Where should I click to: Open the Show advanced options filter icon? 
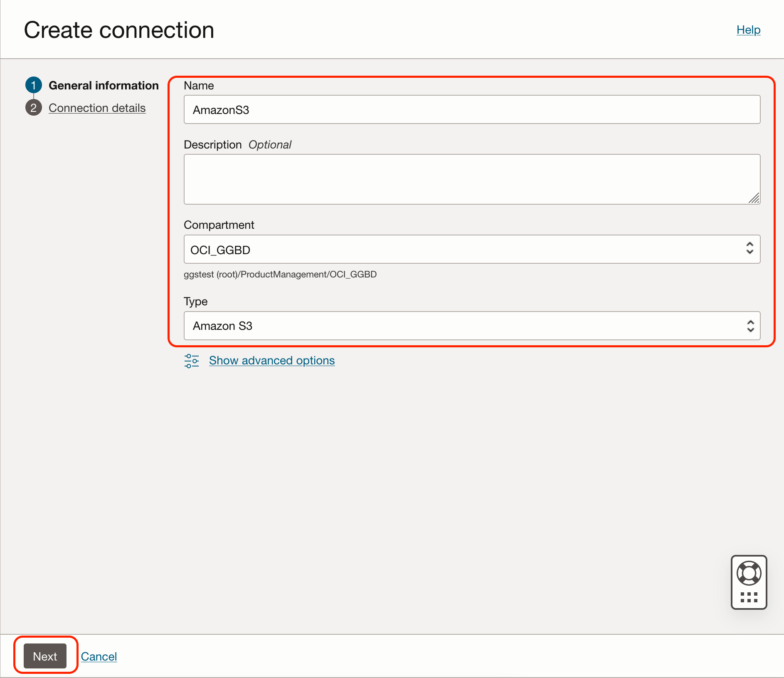pos(192,361)
